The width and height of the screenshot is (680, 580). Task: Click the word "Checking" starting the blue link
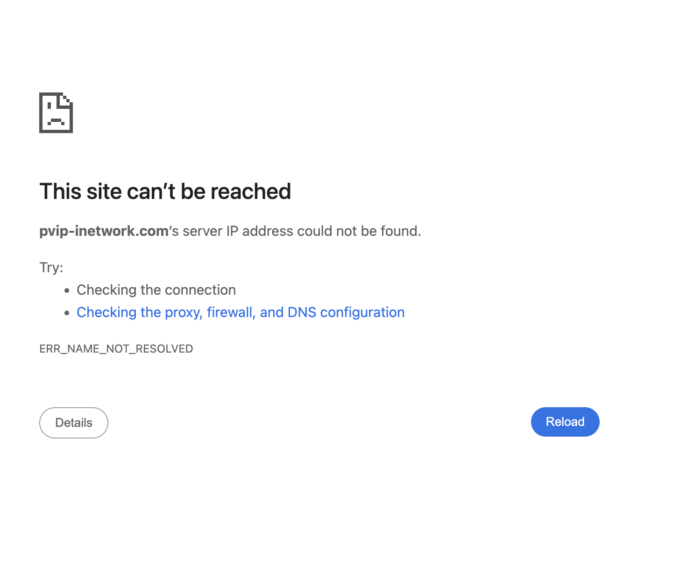pyautogui.click(x=106, y=313)
